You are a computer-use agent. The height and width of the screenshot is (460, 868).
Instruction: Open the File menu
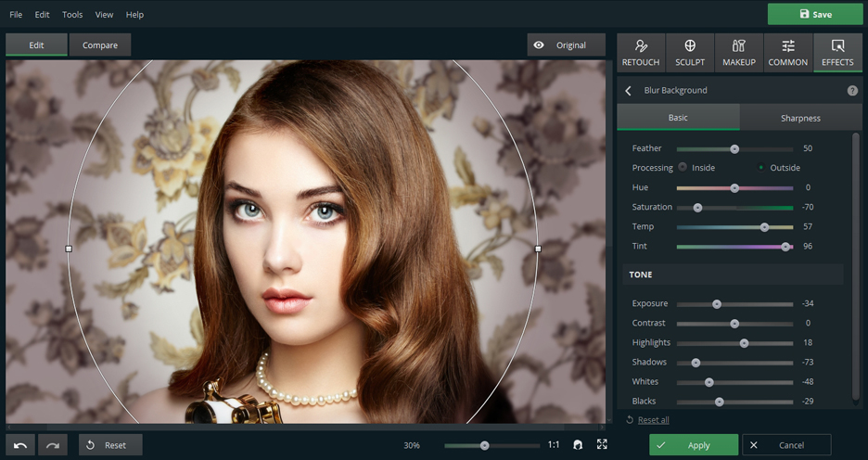pos(16,15)
